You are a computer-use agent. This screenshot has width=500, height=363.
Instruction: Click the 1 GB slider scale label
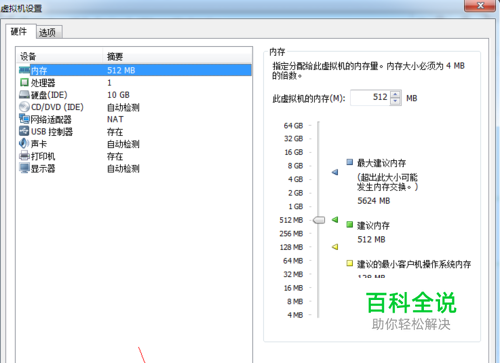click(296, 207)
